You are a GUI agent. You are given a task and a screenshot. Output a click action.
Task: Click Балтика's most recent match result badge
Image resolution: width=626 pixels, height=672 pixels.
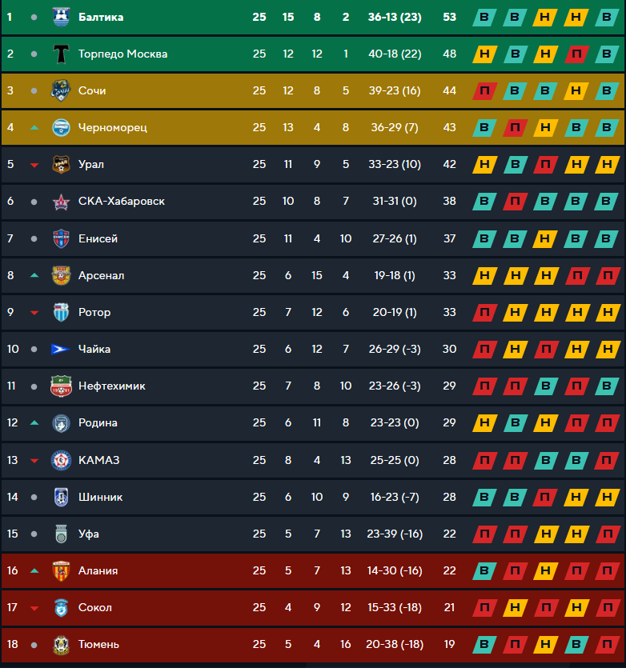point(606,17)
